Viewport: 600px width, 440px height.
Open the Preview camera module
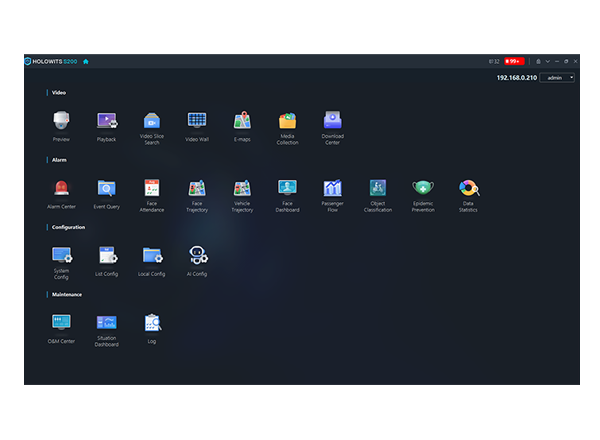point(61,121)
